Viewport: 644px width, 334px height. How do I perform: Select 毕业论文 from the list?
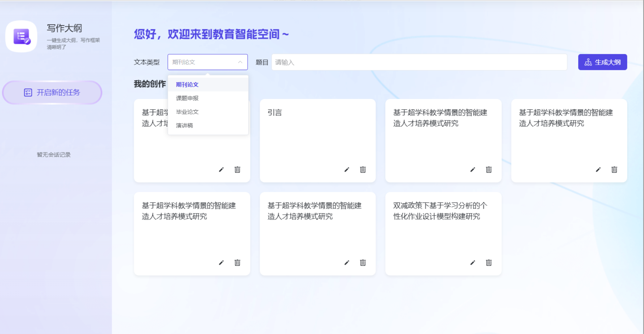pyautogui.click(x=187, y=112)
